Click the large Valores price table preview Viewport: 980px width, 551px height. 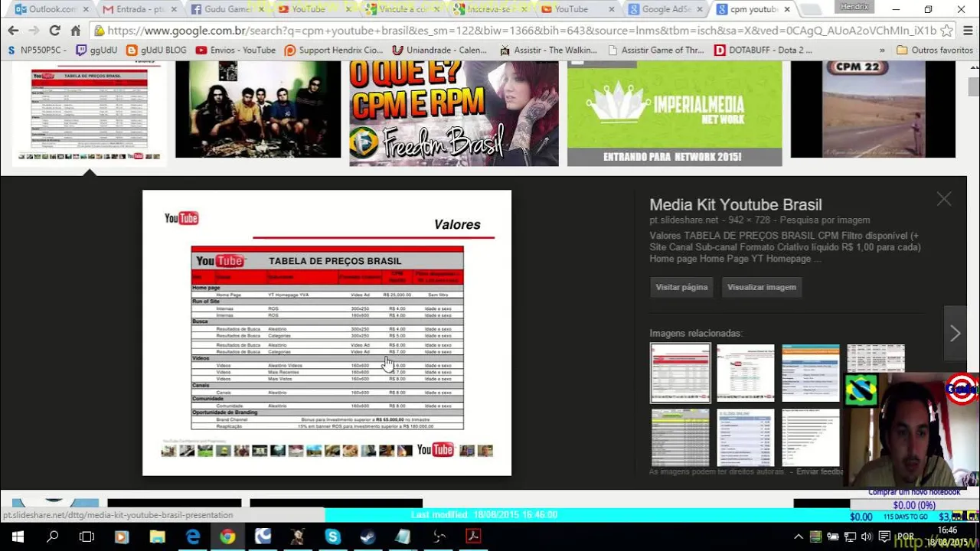pyautogui.click(x=327, y=333)
